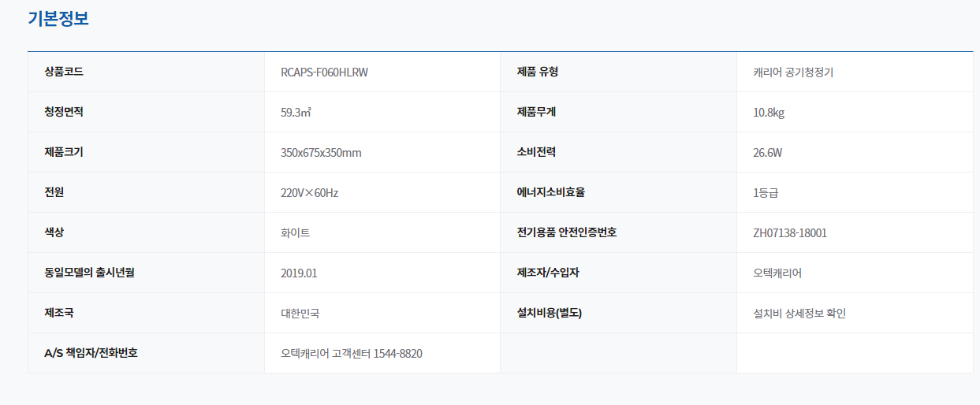Click the 캐리어 공기청정기 product type value
980x405 pixels.
pyautogui.click(x=793, y=72)
